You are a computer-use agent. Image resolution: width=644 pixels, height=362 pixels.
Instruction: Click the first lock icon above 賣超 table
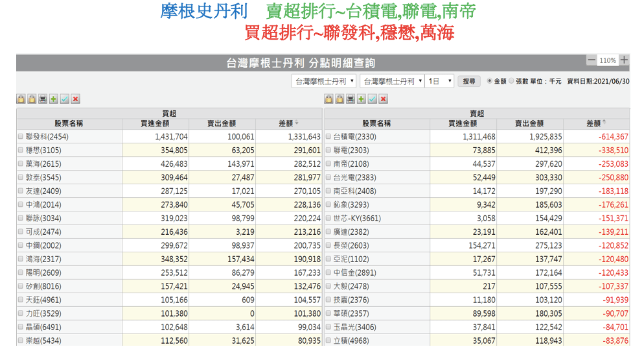point(328,99)
